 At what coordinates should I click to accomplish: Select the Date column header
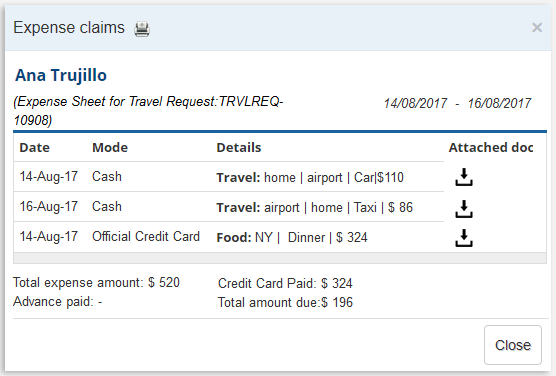[34, 148]
